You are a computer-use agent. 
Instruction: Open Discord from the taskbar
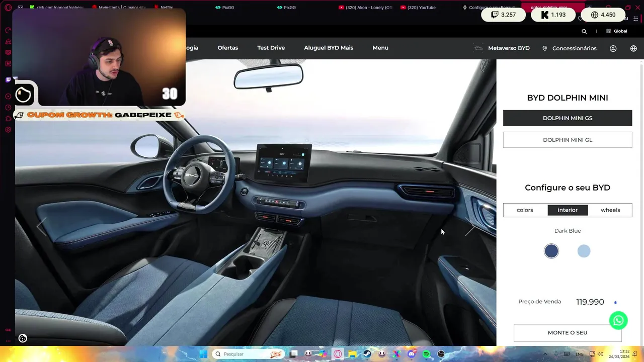point(412,354)
